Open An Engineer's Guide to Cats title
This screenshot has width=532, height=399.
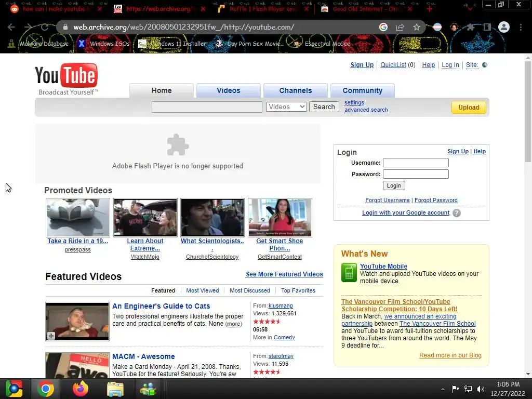[x=161, y=306]
